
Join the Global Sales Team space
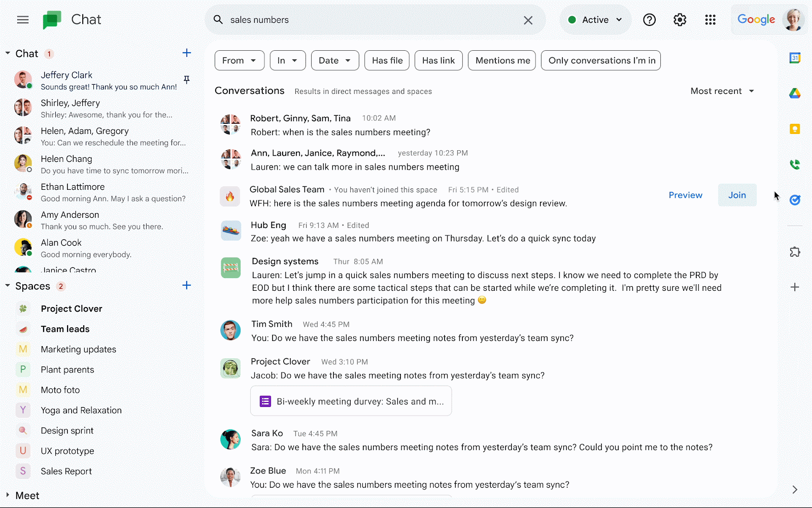tap(737, 195)
